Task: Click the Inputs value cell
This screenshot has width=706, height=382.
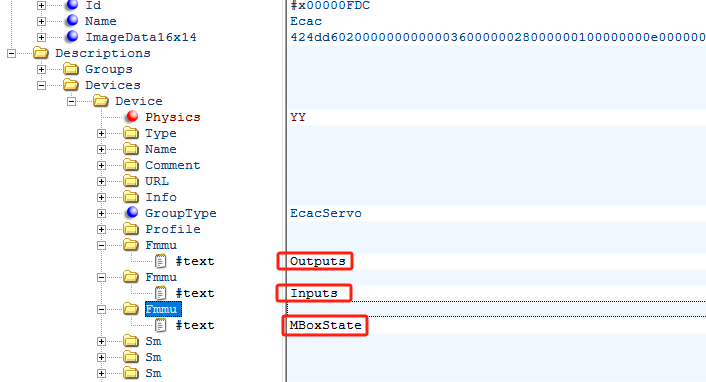Action: click(314, 293)
